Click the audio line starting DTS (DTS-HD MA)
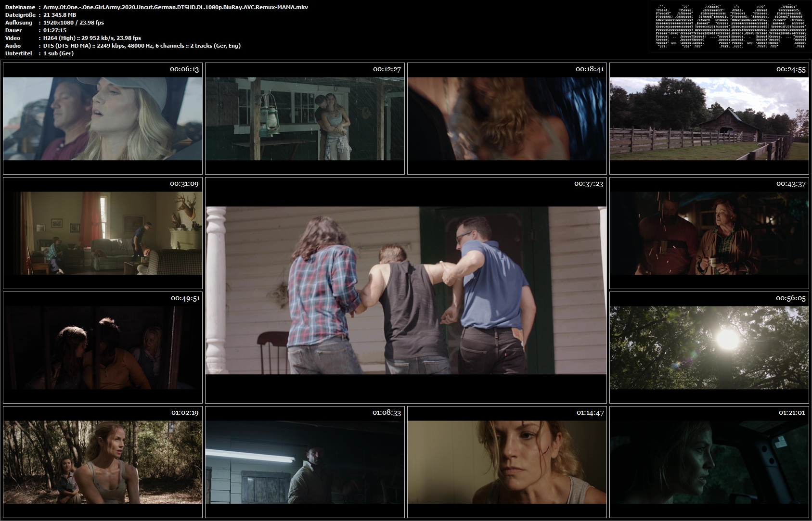 [142, 46]
